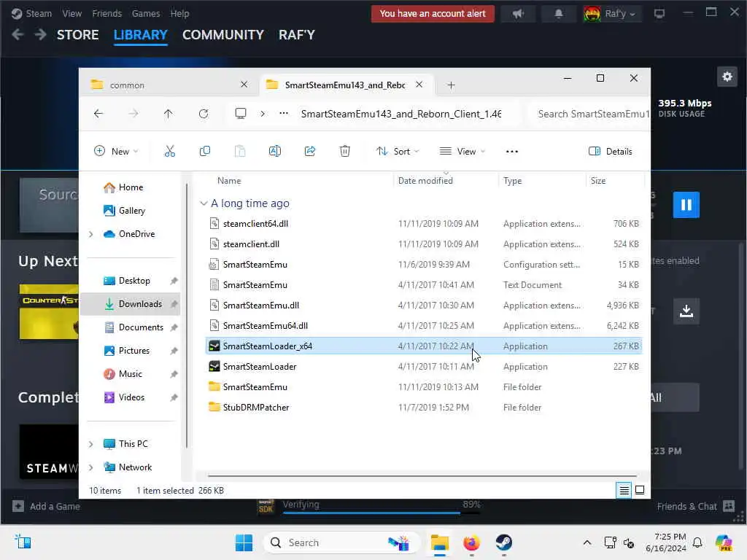
Task: Open Steam Games menu
Action: (146, 13)
